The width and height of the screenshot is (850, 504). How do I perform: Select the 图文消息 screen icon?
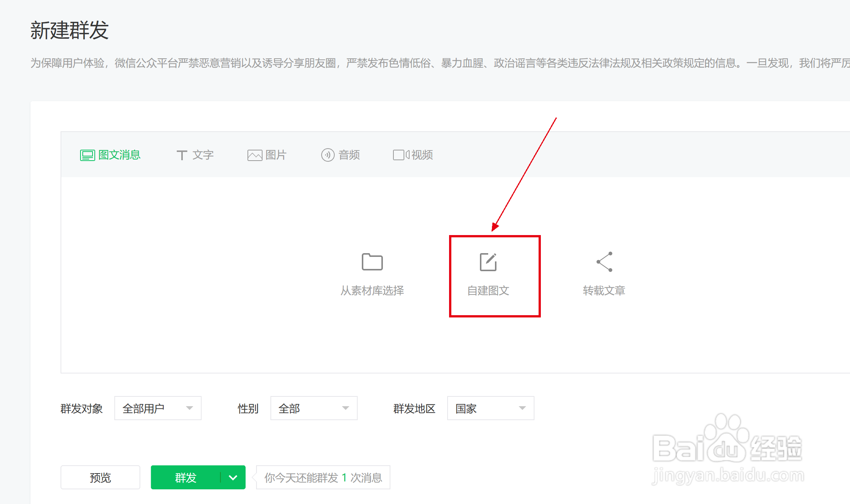click(x=87, y=155)
